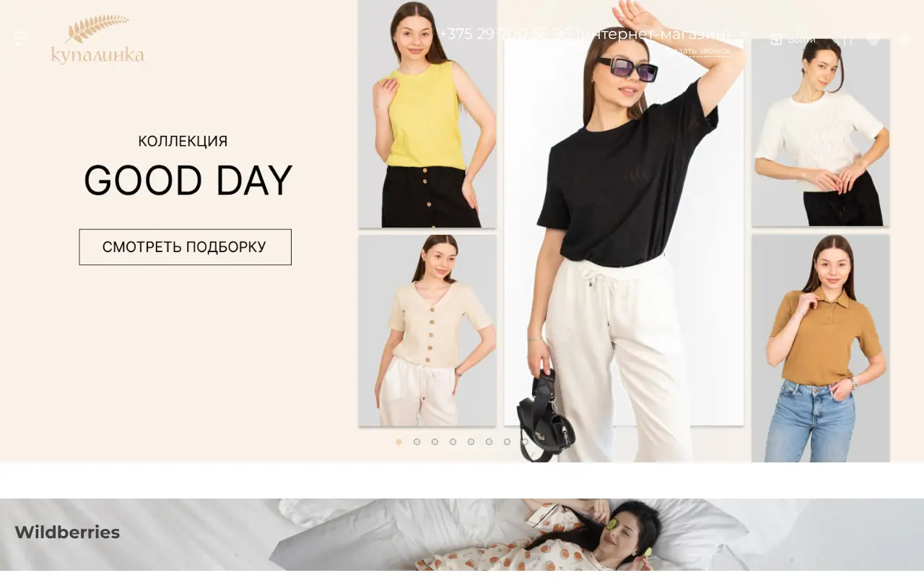Screen dimensions: 924x578
Task: Select the beige buttoned cardigan photo
Action: tap(427, 330)
